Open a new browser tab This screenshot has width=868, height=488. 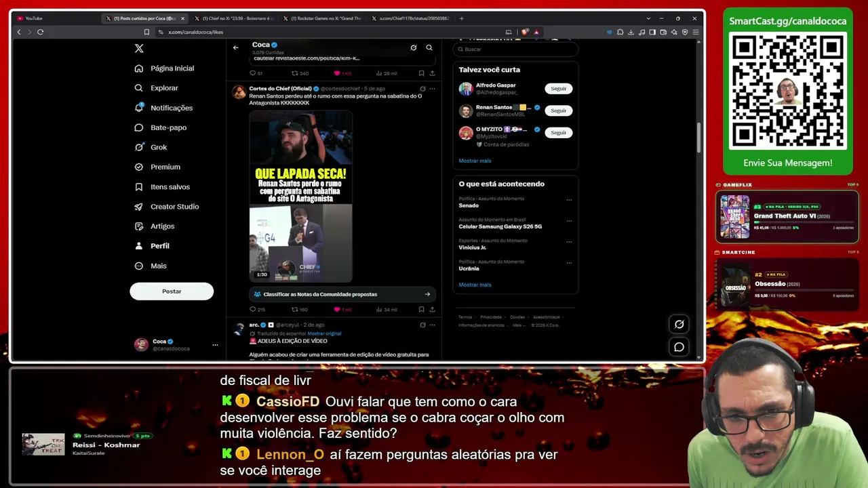coord(462,18)
